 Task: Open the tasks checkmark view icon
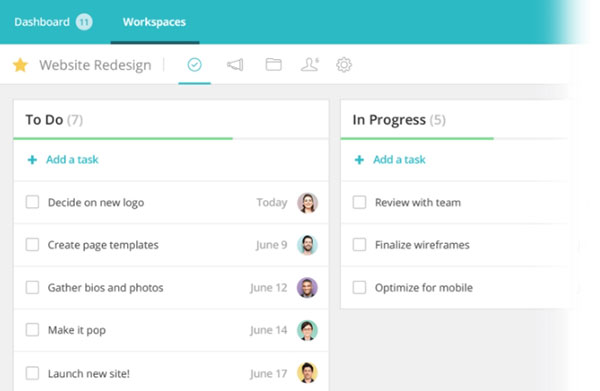click(194, 65)
